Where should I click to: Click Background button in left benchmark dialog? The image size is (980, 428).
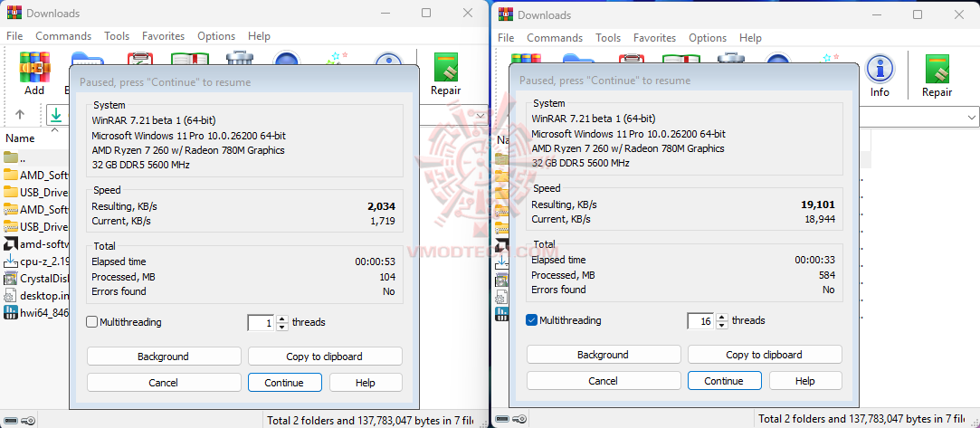164,357
